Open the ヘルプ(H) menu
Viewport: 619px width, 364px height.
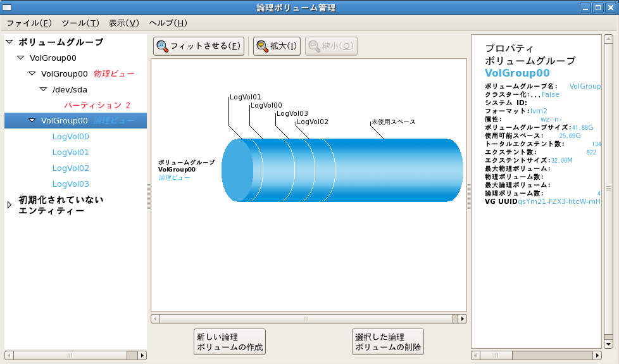[168, 23]
